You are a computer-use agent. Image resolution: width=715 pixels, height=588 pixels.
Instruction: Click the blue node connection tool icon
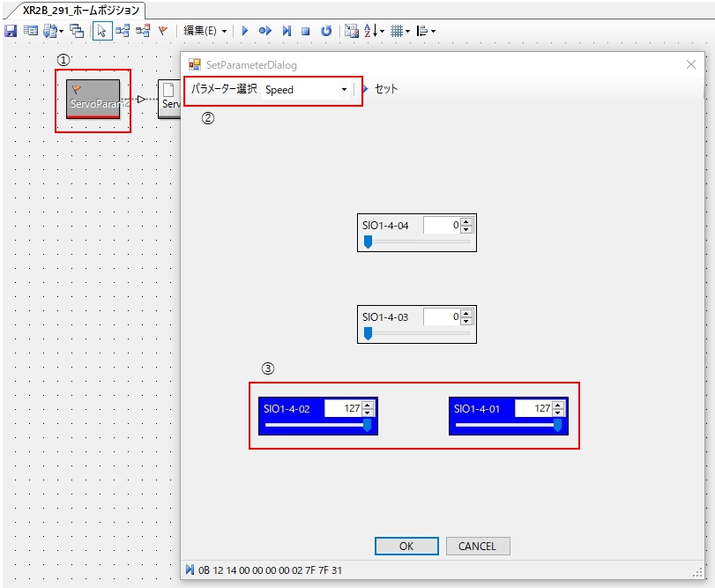[x=123, y=31]
